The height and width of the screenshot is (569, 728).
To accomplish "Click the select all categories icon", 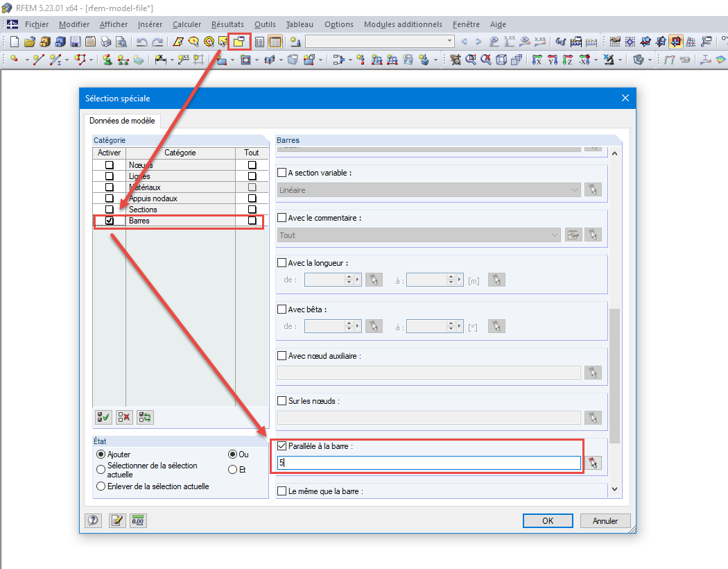I will click(103, 417).
